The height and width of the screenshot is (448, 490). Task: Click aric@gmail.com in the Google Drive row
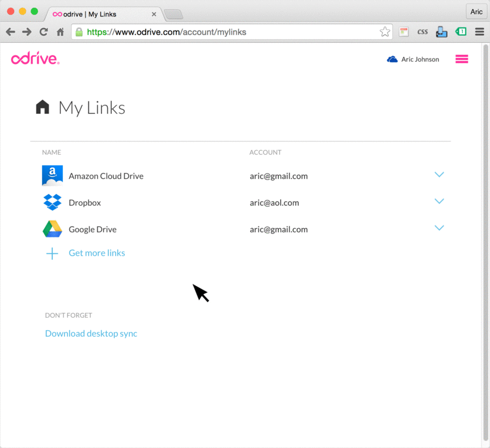click(279, 230)
